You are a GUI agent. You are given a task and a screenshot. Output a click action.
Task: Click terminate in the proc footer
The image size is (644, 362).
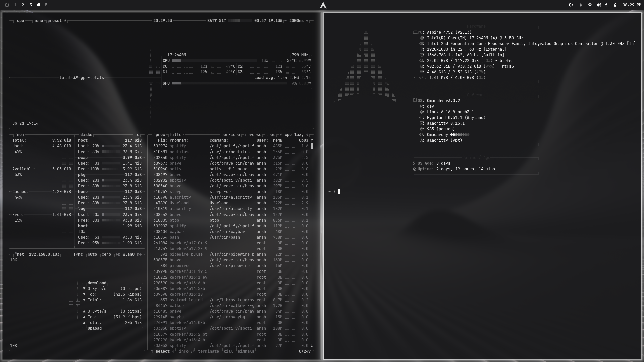point(208,351)
